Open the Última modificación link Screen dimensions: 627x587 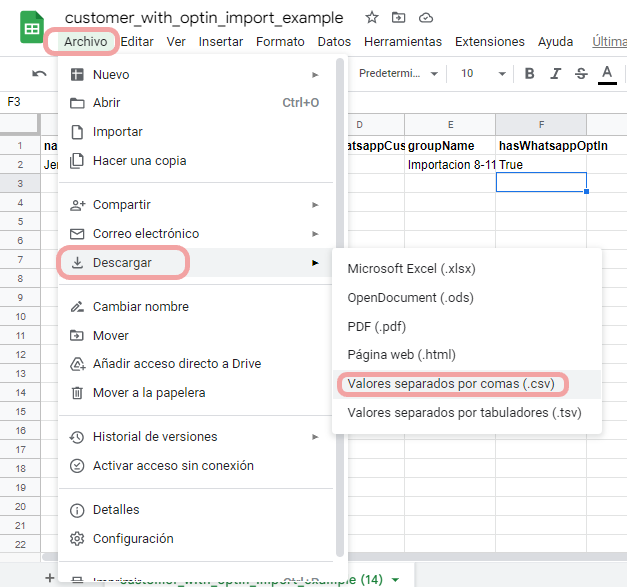click(609, 42)
